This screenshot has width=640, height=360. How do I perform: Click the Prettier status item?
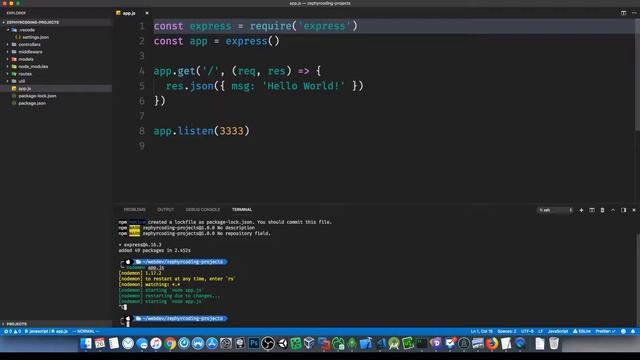tap(605, 331)
